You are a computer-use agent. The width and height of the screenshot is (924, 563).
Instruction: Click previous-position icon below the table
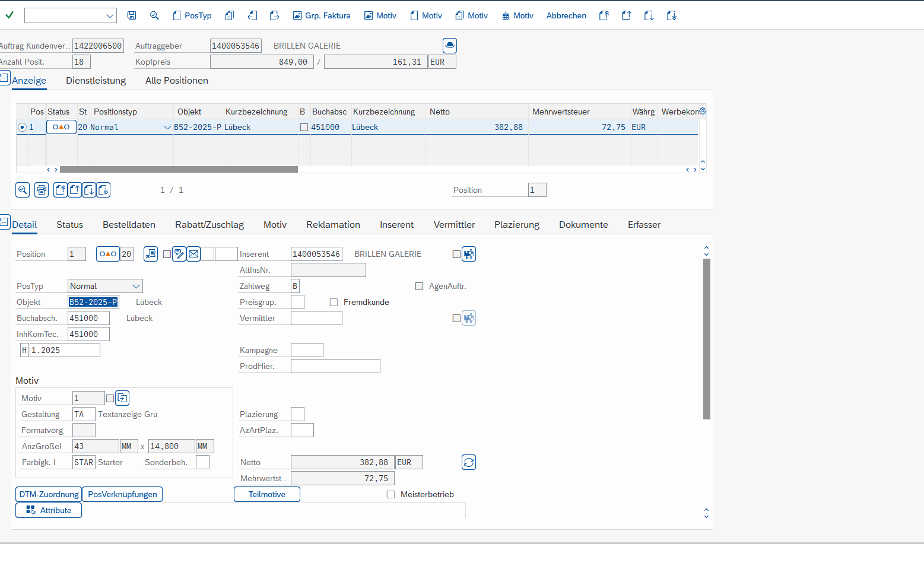tap(75, 190)
